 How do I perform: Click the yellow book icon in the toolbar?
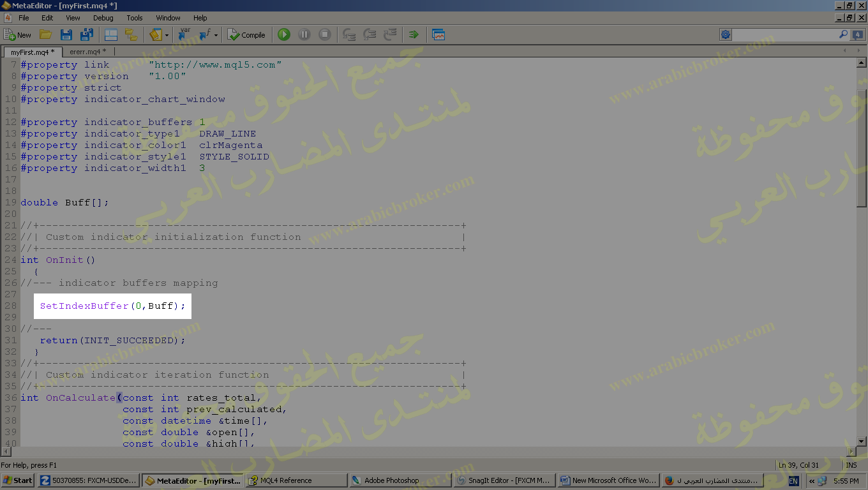point(156,34)
